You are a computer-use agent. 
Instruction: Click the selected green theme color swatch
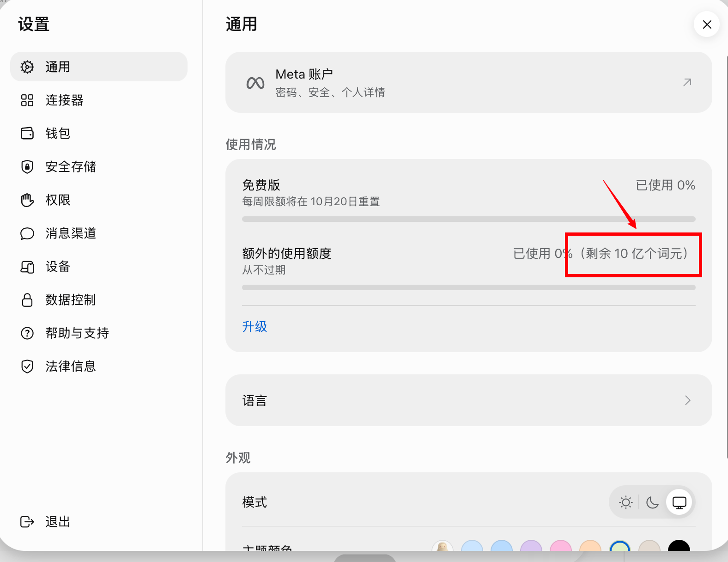pos(619,545)
